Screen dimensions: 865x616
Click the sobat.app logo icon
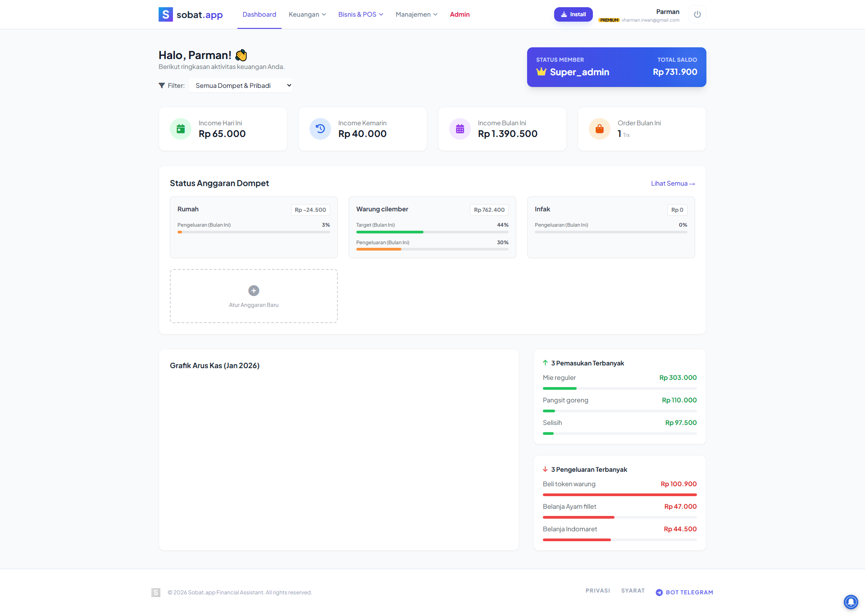(x=165, y=14)
